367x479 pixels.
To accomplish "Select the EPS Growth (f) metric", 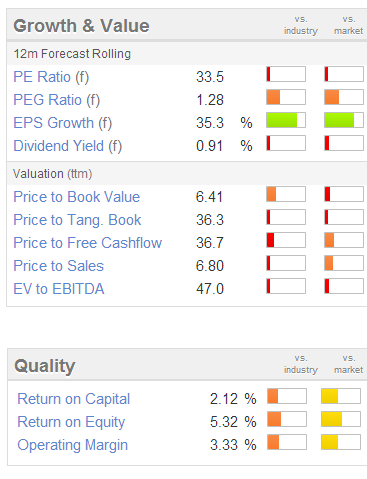I will (x=63, y=123).
